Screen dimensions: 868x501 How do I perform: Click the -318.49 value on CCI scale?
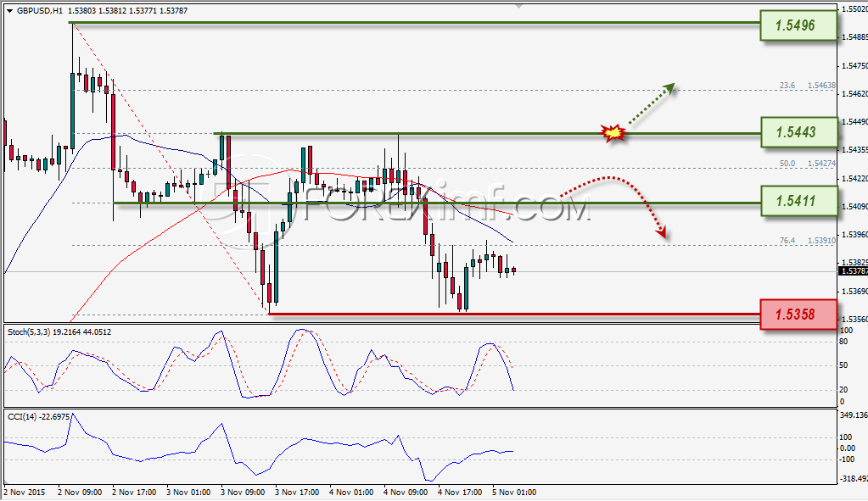tap(854, 480)
